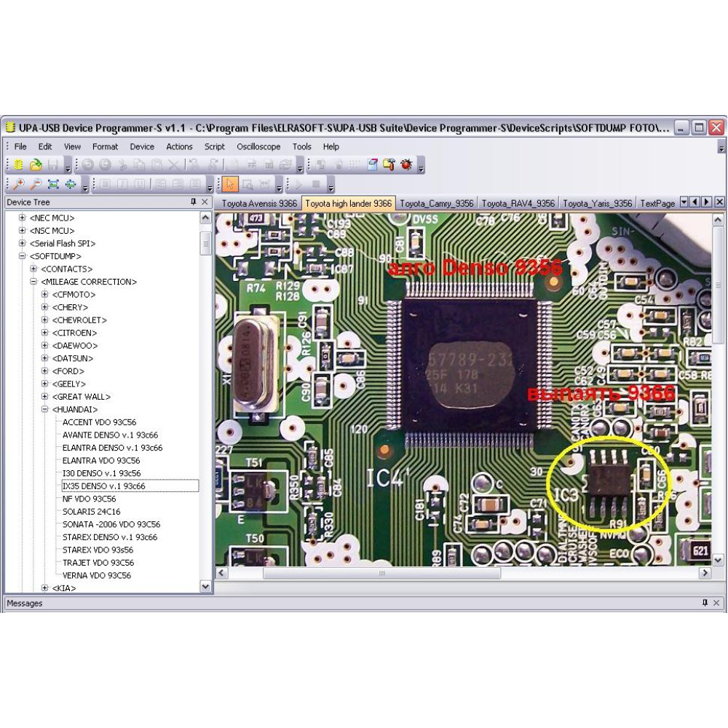This screenshot has width=728, height=728.
Task: Expand the CONTACTS tree node
Action: tap(33, 269)
